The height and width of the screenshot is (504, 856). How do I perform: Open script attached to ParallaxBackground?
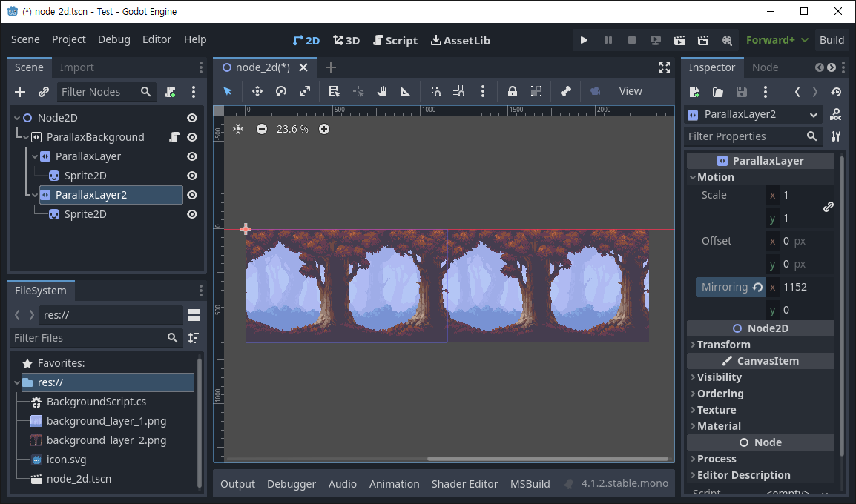pos(174,137)
